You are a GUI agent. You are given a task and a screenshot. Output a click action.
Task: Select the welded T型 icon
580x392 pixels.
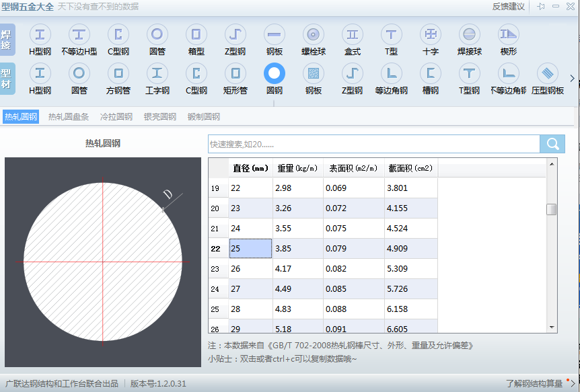[x=392, y=35]
